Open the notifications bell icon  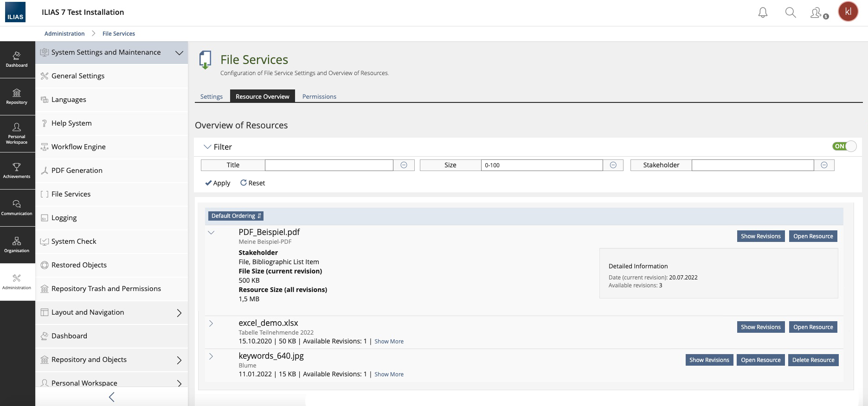(763, 13)
